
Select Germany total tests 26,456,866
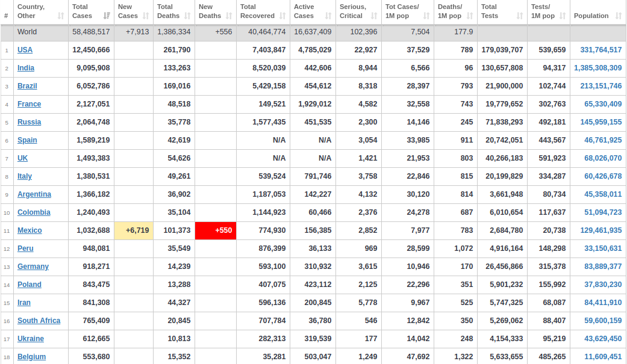[504, 267]
